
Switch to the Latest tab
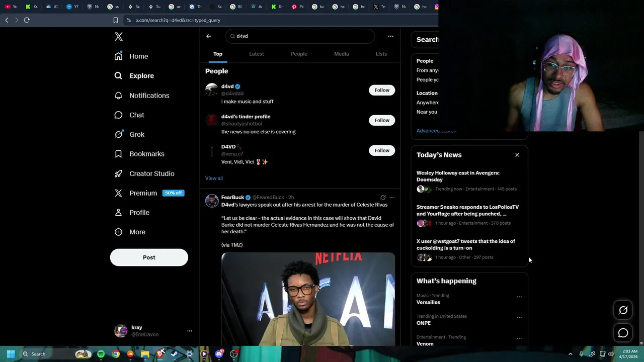pos(257,54)
